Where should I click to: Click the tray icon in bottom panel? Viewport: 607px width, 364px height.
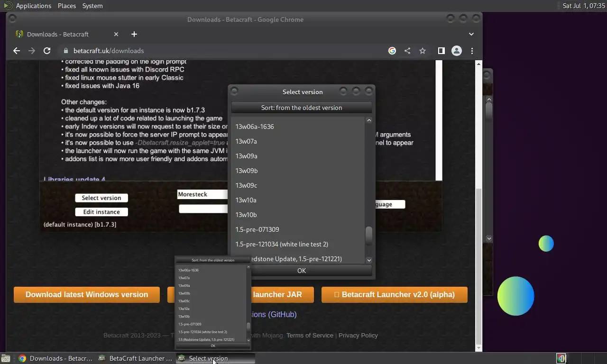(x=561, y=359)
